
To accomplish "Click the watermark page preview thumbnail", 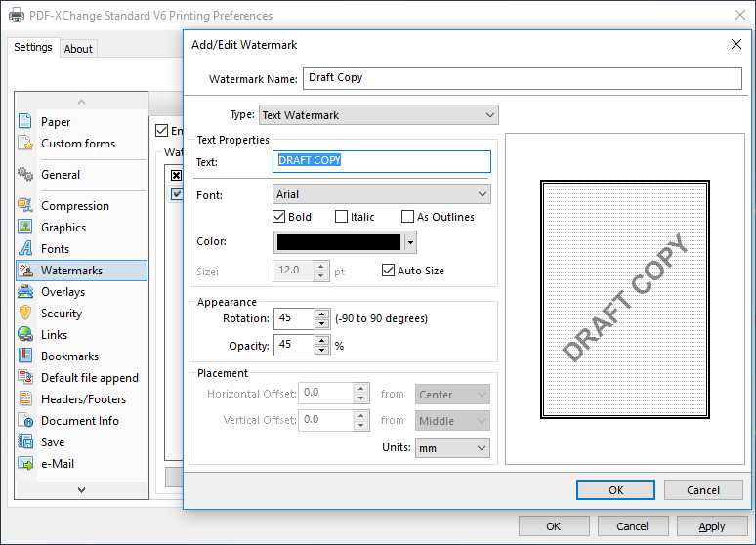I will (x=625, y=300).
